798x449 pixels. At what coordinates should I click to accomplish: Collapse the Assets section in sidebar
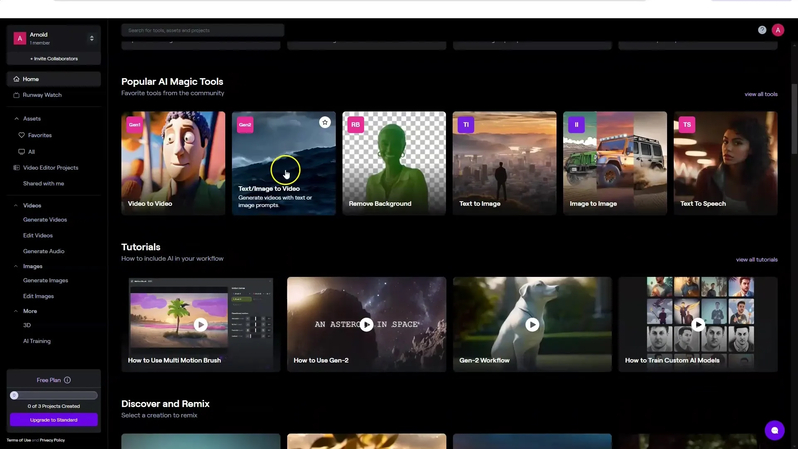[x=16, y=119]
